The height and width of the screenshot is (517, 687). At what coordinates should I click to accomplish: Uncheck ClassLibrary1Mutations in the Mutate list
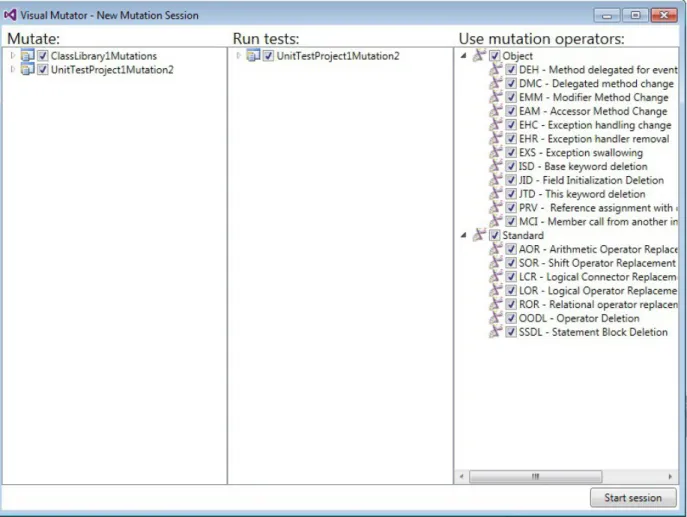tap(42, 56)
